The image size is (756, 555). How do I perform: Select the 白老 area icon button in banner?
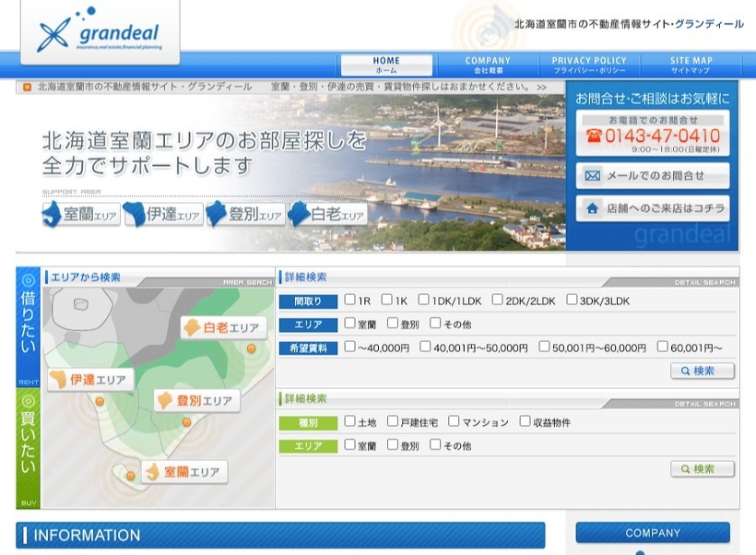(x=327, y=215)
